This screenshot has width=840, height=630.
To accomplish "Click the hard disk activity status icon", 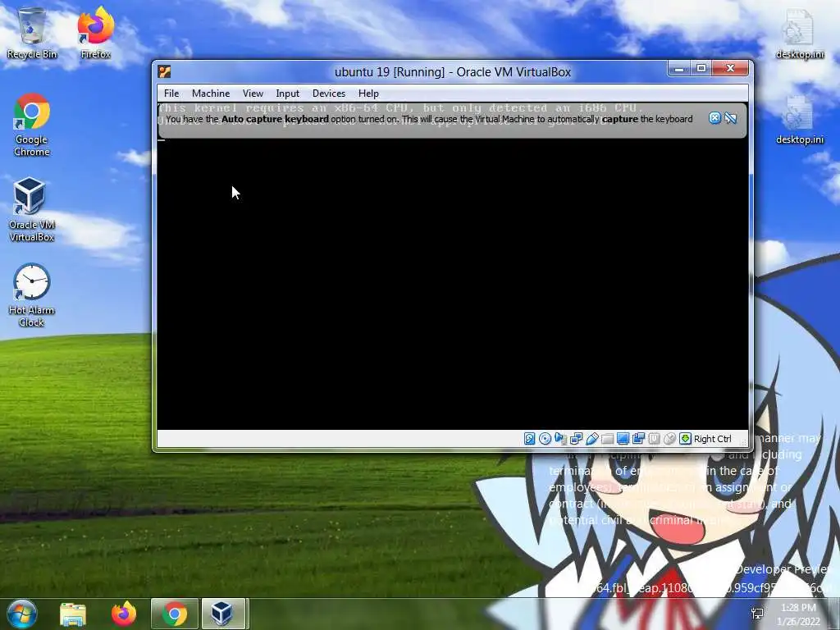I will coord(529,439).
